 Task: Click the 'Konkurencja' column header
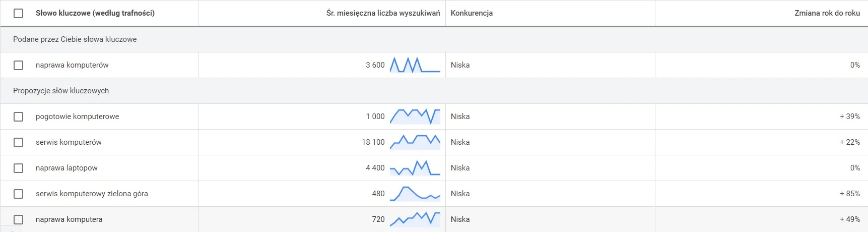tap(472, 13)
